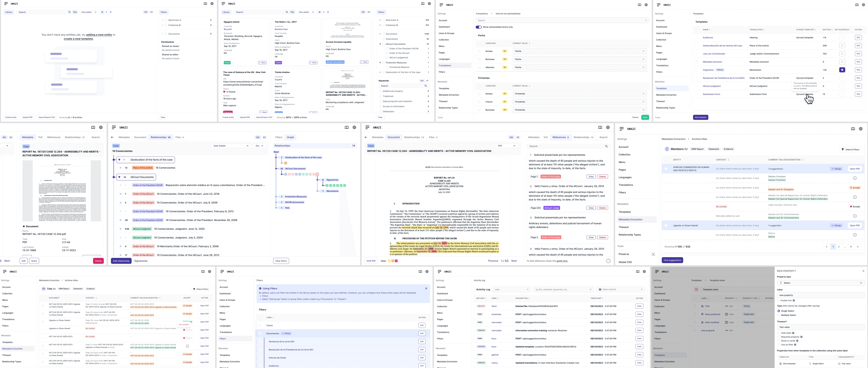Clear the Korean Fecha translation field
868x368 pixels.
click(x=643, y=51)
